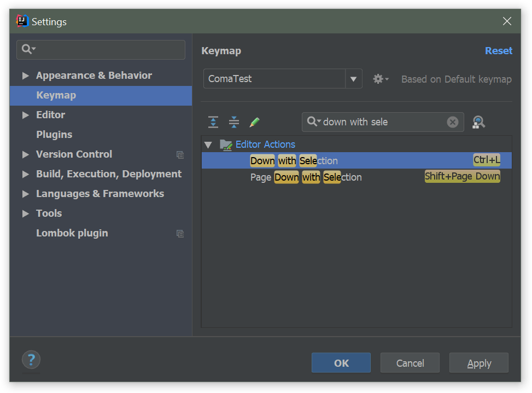Select Build, Execution, Deployment label
This screenshot has width=532, height=393.
[x=109, y=174]
